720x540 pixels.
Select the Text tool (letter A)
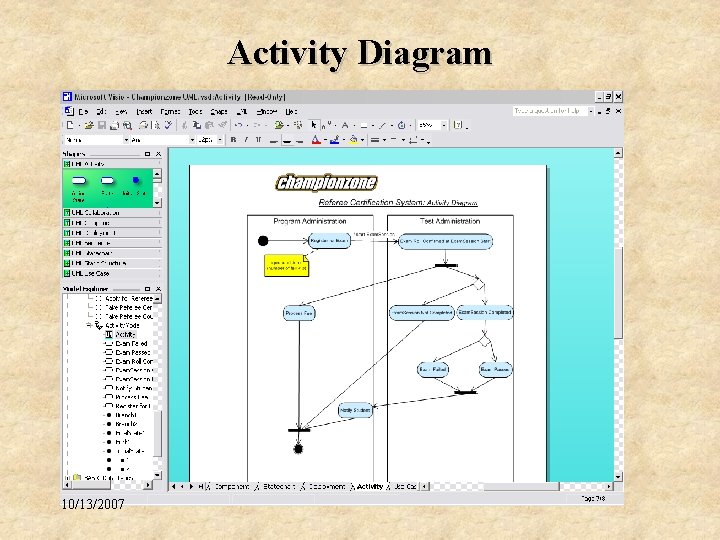pos(345,125)
